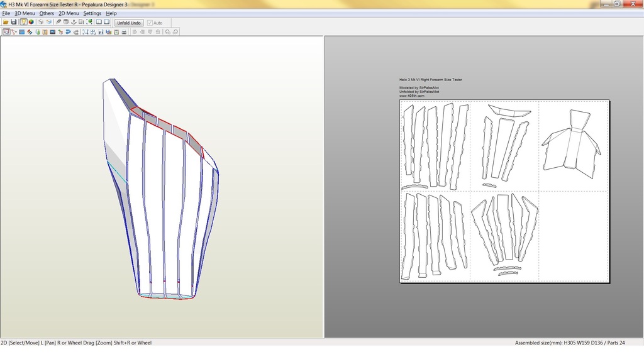Viewport: 644px width, 362px height.
Task: Click the gray cube icon in top toolbar
Action: 41,22
